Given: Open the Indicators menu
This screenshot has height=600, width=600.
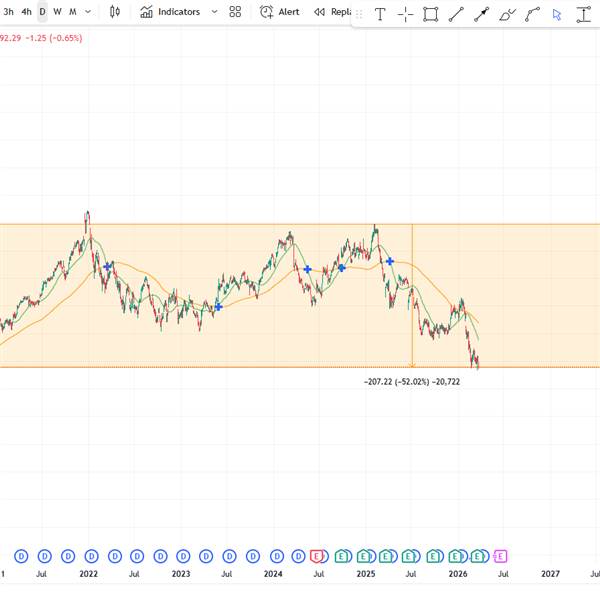Looking at the screenshot, I should pos(170,12).
